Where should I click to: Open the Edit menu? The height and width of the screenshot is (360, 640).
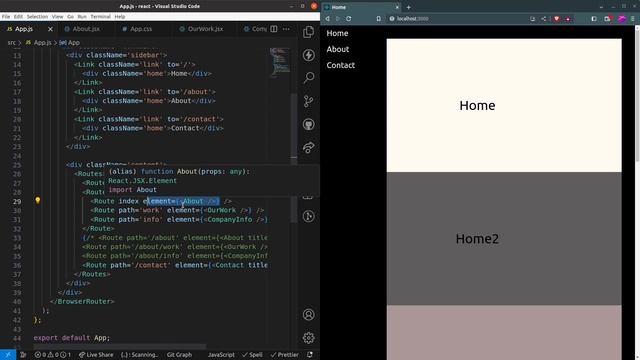pos(18,17)
